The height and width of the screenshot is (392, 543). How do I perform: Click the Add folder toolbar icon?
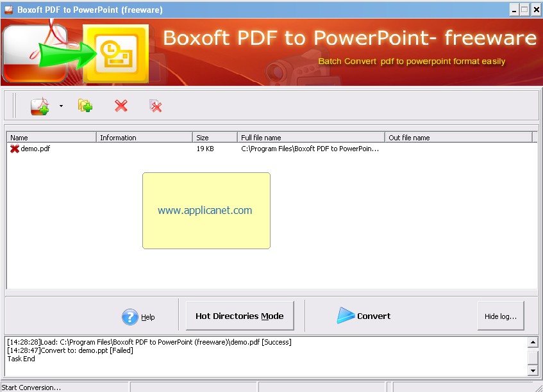tap(85, 106)
